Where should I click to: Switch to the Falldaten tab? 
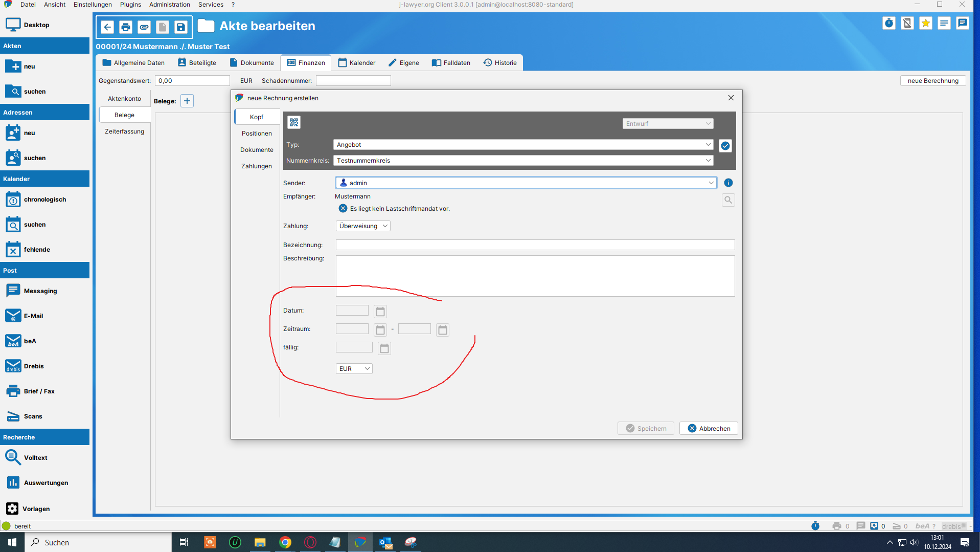coord(451,62)
